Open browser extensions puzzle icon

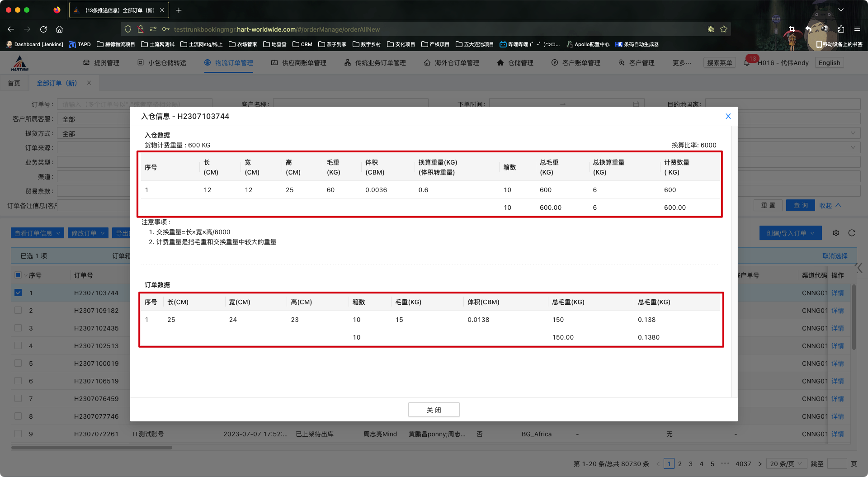[841, 29]
